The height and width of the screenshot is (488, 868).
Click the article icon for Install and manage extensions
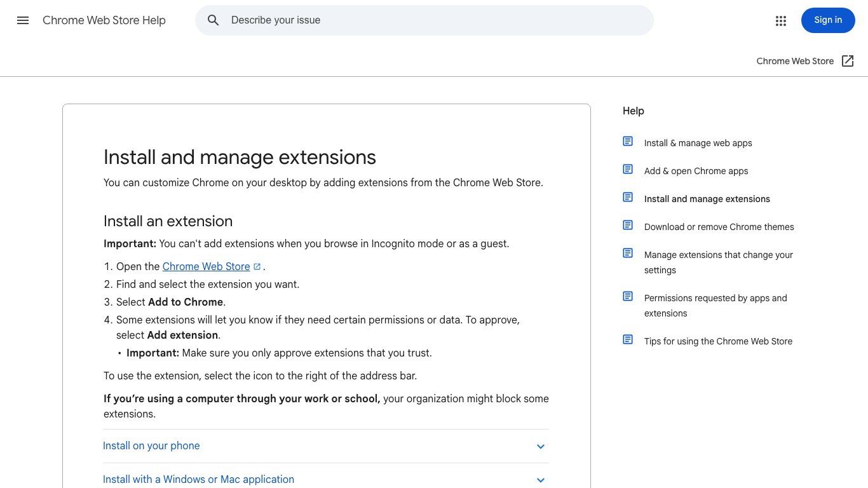click(628, 197)
